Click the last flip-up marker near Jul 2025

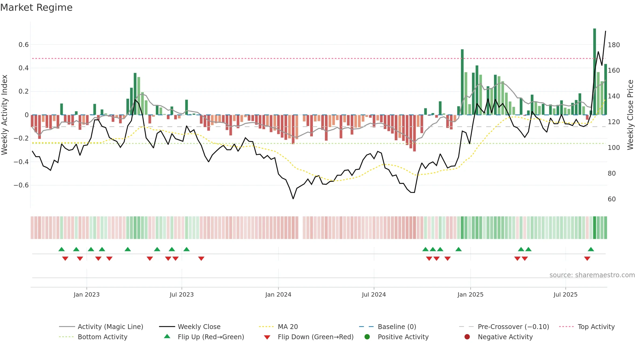(591, 249)
